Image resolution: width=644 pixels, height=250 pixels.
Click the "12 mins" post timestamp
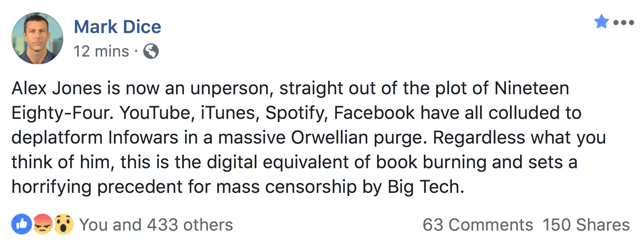pyautogui.click(x=101, y=51)
